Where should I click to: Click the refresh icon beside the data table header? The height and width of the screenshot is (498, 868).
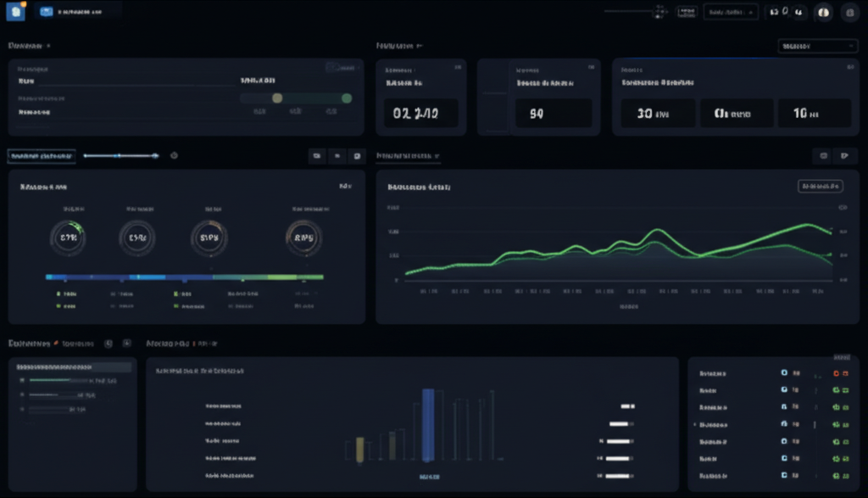[108, 343]
